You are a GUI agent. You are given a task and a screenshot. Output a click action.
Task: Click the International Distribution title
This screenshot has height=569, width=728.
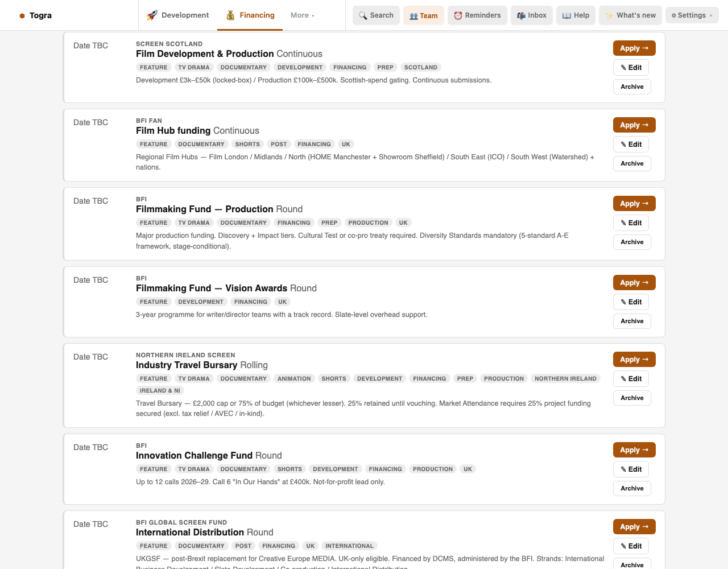pyautogui.click(x=190, y=533)
